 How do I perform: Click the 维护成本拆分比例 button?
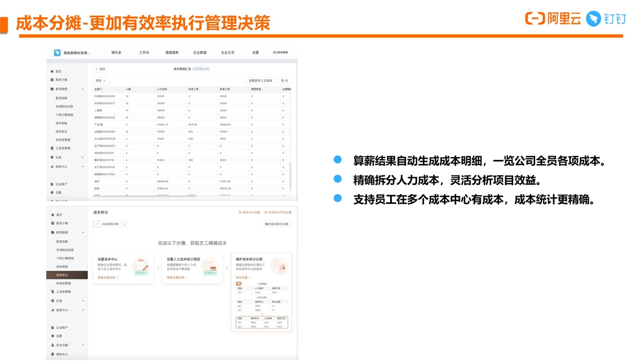[277, 224]
